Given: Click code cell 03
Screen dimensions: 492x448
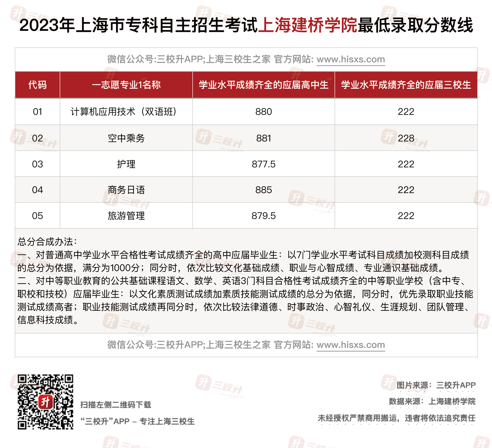Looking at the screenshot, I should 38,164.
